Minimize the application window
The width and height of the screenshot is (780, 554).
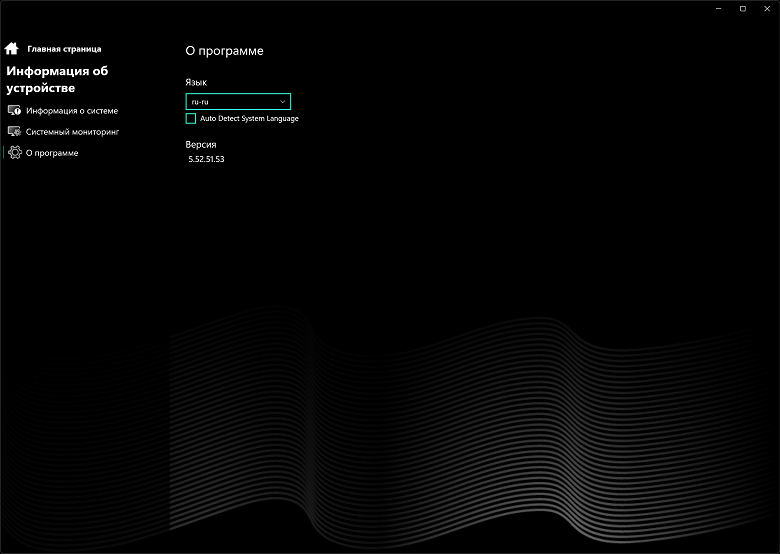click(717, 8)
